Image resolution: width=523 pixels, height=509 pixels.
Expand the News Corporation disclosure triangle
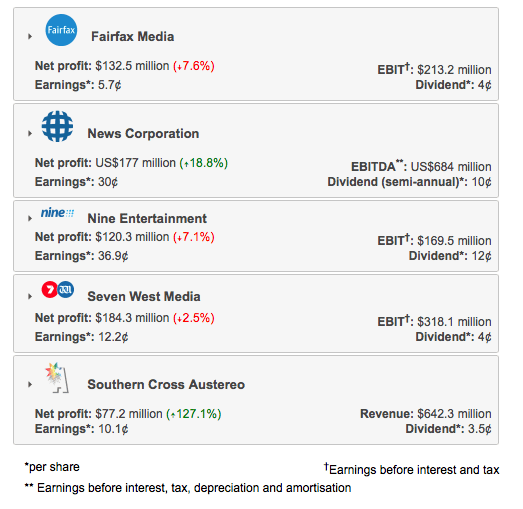[x=30, y=133]
